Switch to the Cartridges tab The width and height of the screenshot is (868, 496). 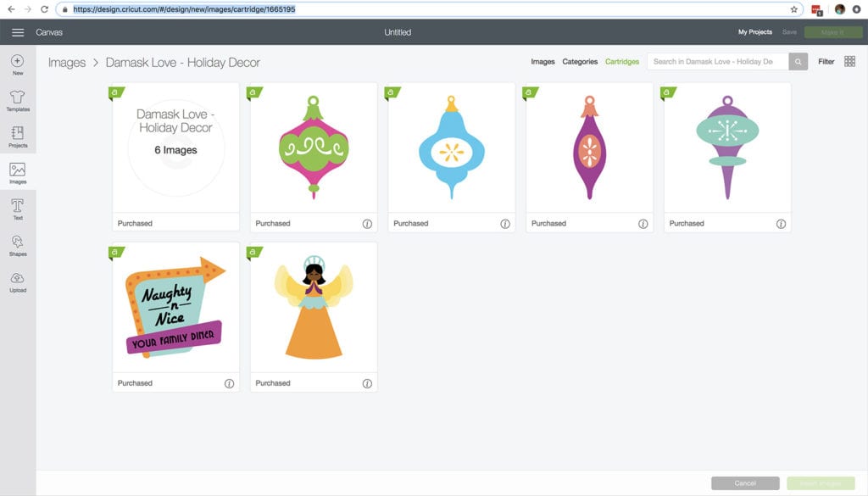tap(622, 62)
